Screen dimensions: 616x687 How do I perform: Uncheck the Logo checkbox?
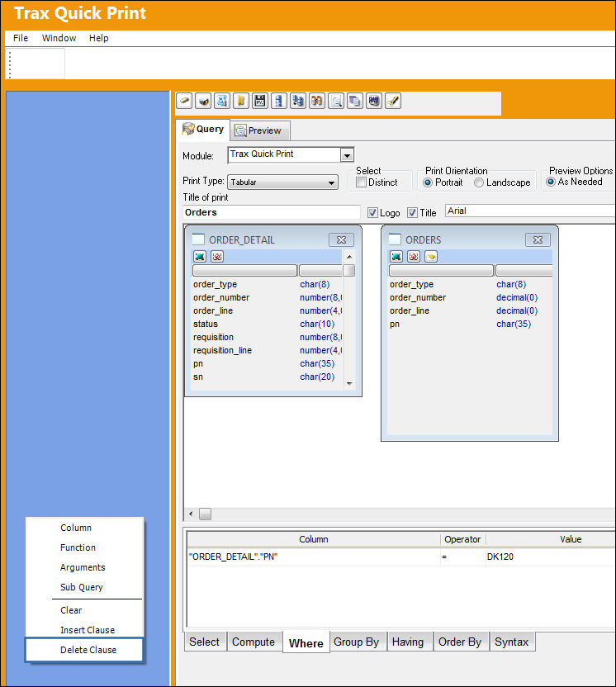point(372,212)
